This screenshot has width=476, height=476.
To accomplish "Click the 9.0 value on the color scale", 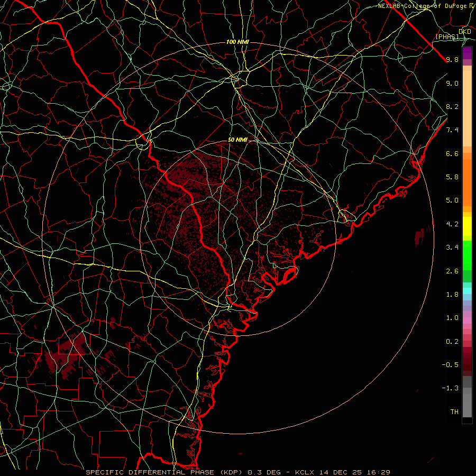I will 452,83.
